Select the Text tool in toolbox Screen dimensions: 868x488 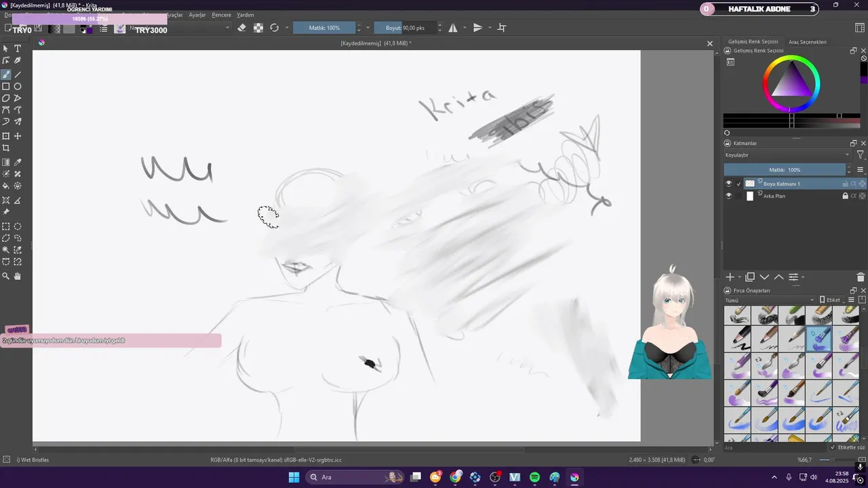tap(18, 49)
